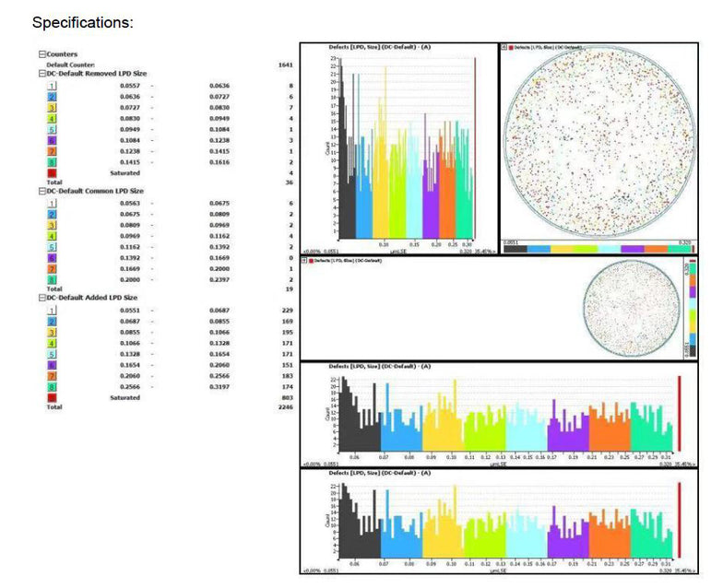This screenshot has width=723, height=588.
Task: Select Removed bin 4 green swatch, 0.0830–0.0949
Action: pos(52,118)
